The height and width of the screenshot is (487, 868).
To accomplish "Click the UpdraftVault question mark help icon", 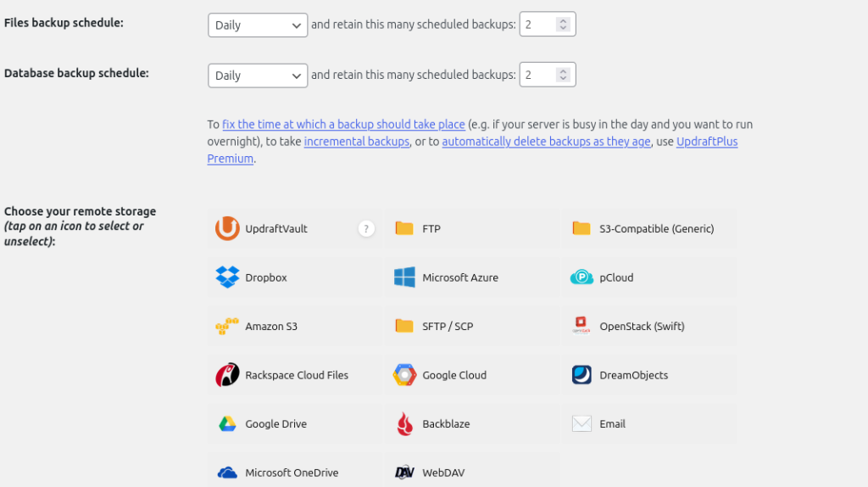I will coord(366,228).
